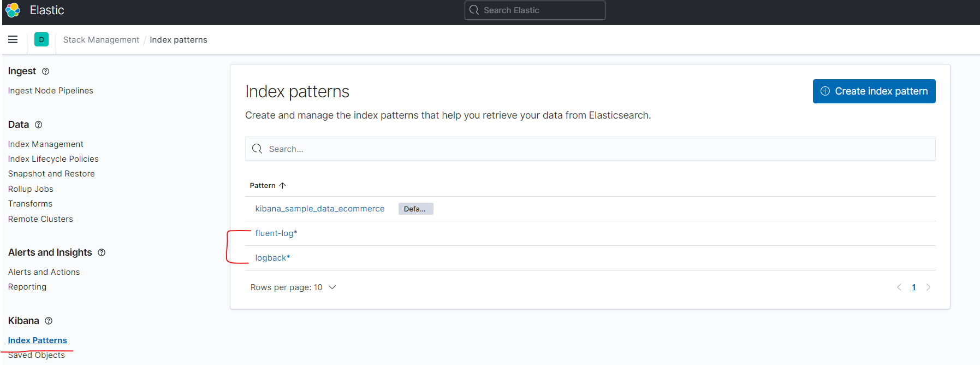The height and width of the screenshot is (365, 980).
Task: Open the Rows per page dropdown
Action: click(293, 287)
